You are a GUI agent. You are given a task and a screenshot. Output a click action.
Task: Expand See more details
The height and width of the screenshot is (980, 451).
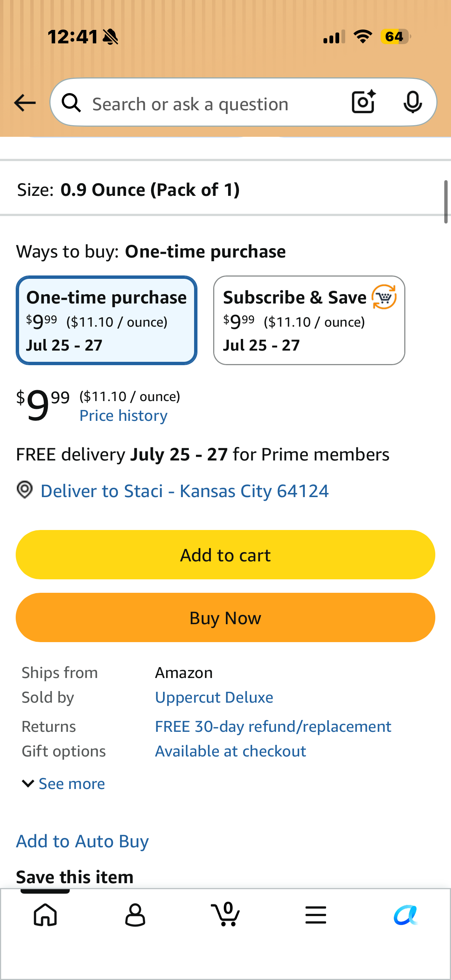tap(64, 784)
